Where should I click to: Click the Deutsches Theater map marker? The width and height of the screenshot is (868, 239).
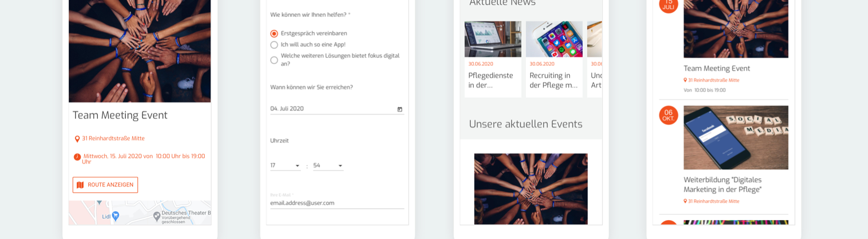157,216
